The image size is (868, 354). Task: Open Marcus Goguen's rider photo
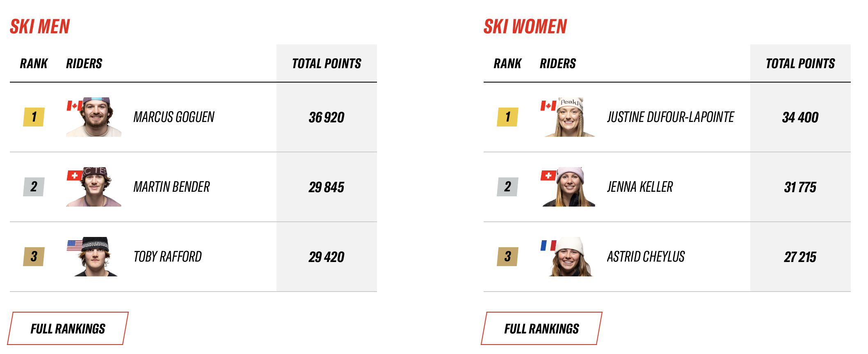coord(95,117)
